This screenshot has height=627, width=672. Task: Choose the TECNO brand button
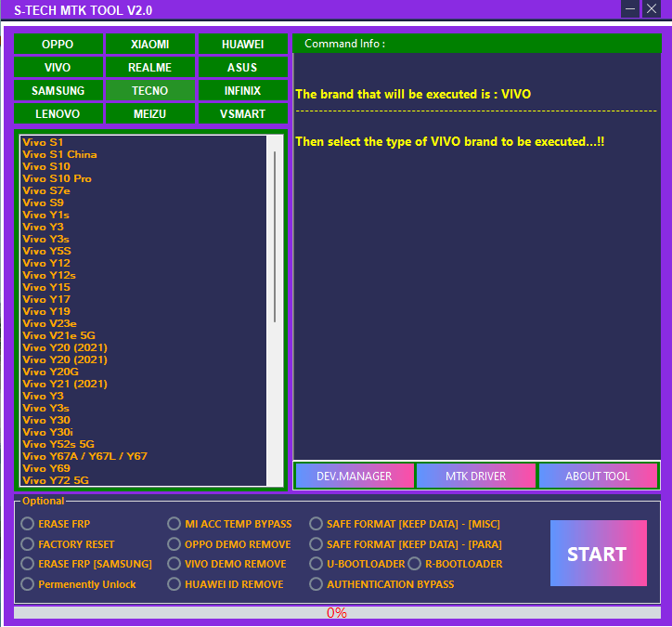point(150,90)
